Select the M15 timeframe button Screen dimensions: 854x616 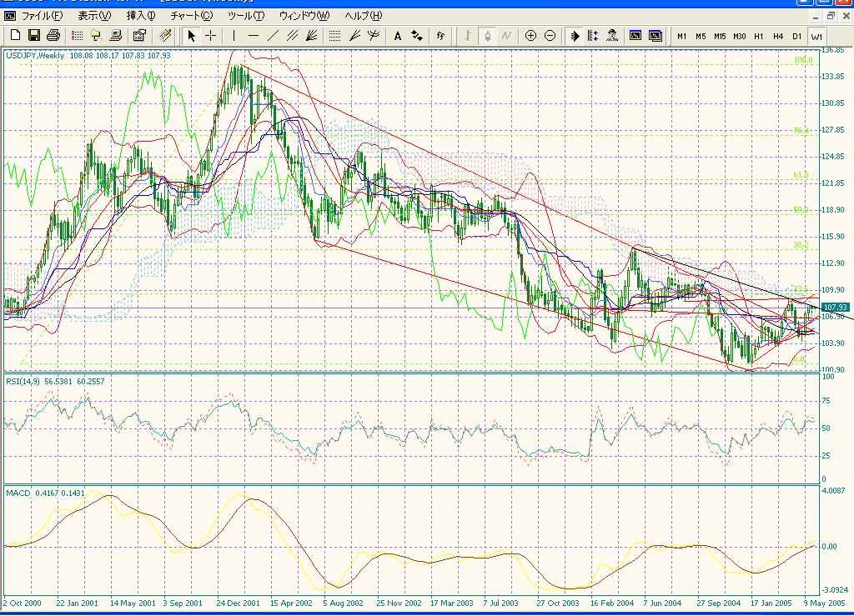point(720,36)
